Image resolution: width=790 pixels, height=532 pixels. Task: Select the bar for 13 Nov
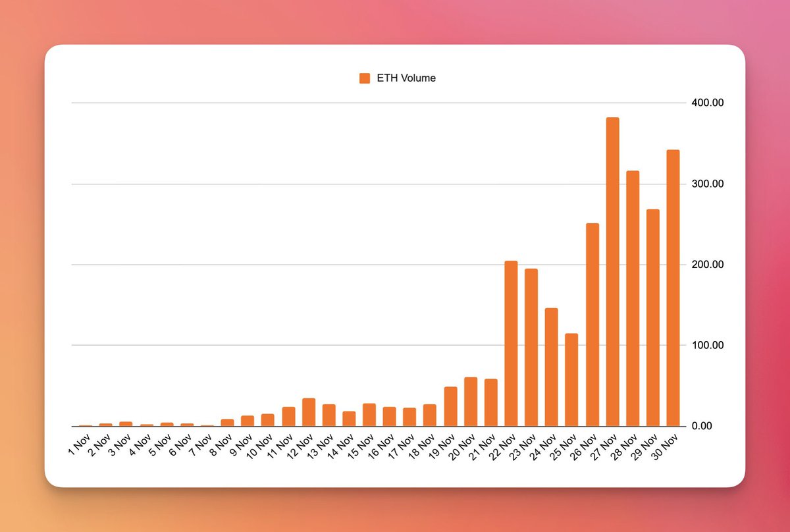329,415
